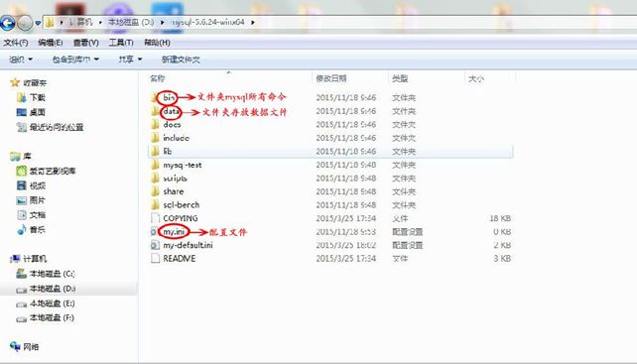
Task: Select the lib folder icon
Action: pyautogui.click(x=155, y=151)
